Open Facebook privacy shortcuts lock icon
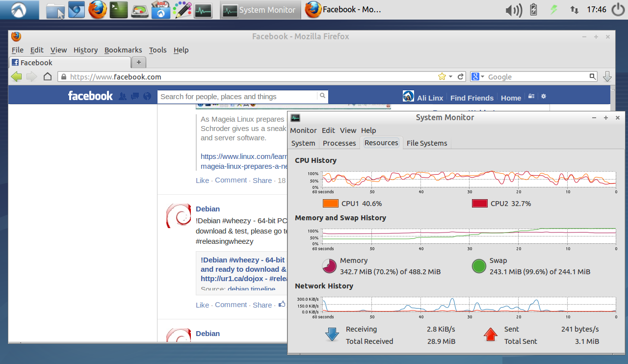This screenshot has height=364, width=628. pos(531,97)
